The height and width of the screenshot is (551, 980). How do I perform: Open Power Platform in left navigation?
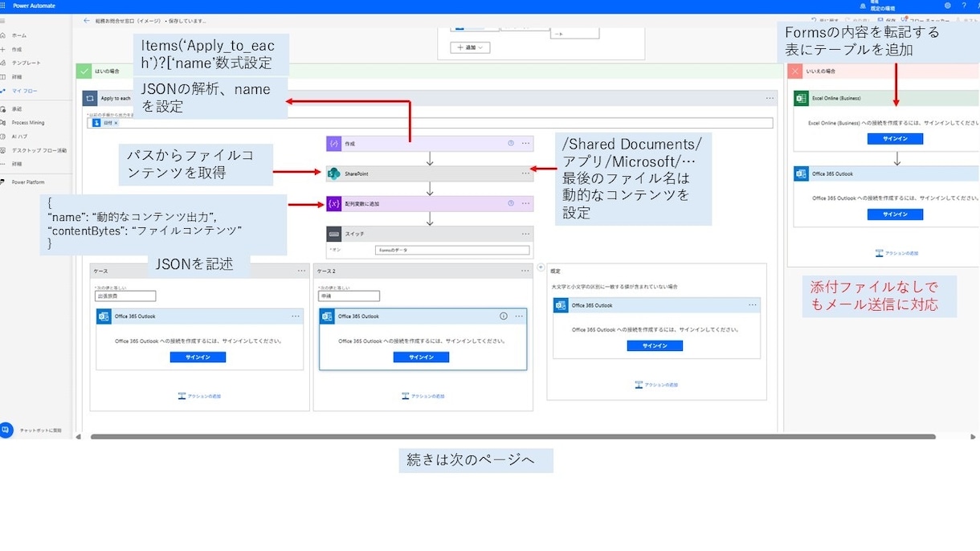(28, 182)
